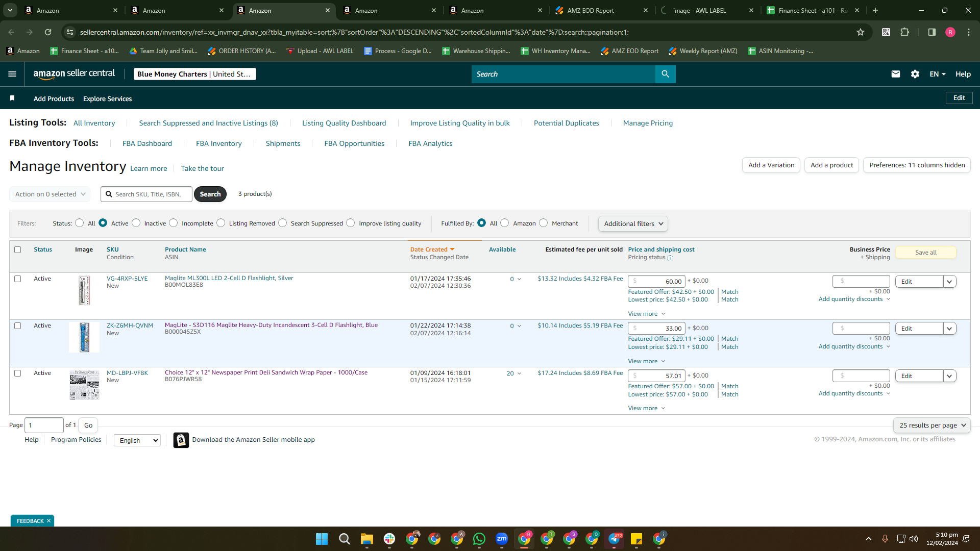Image resolution: width=980 pixels, height=551 pixels.
Task: Click the bookmark flag icon
Action: (x=12, y=98)
